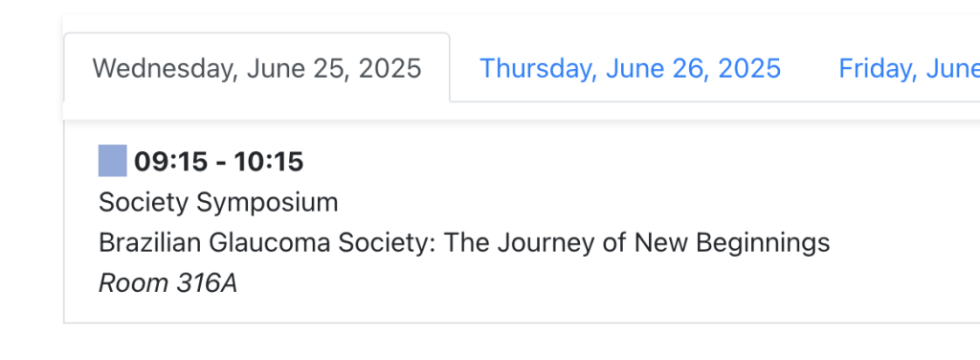Open Brazilian Glaucoma Society session title
The image size is (980, 360).
464,242
